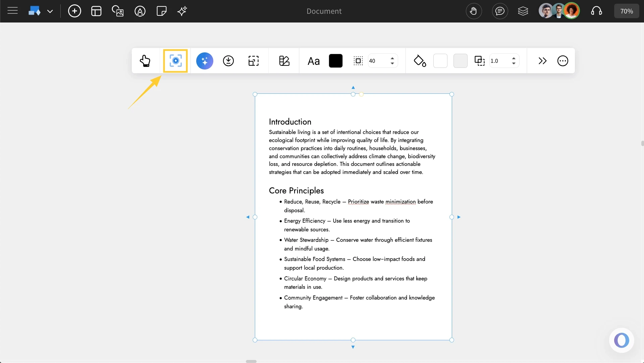Viewport: 644px width, 363px height.
Task: Open the black fill color swatch
Action: (336, 61)
